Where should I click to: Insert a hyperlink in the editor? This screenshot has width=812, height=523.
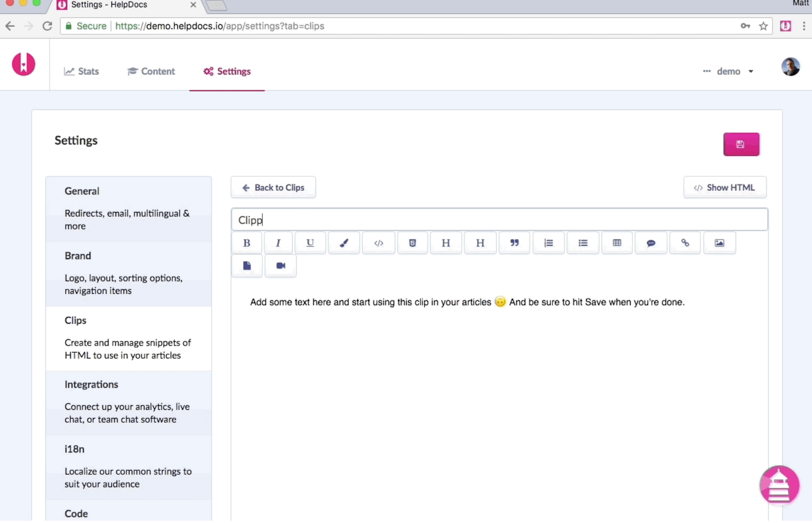point(685,242)
